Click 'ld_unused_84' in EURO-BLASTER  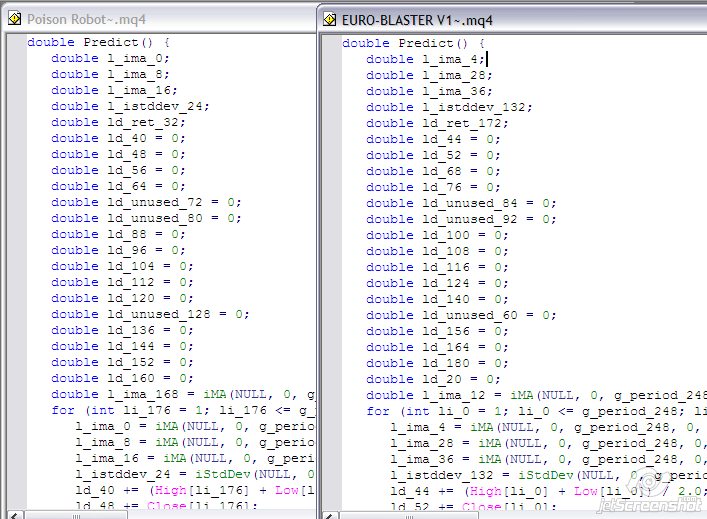(470, 203)
